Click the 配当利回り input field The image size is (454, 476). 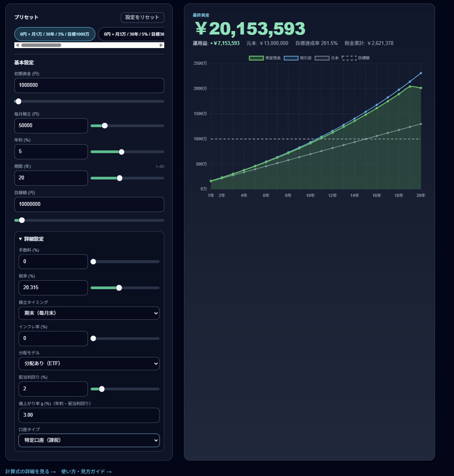pos(53,389)
